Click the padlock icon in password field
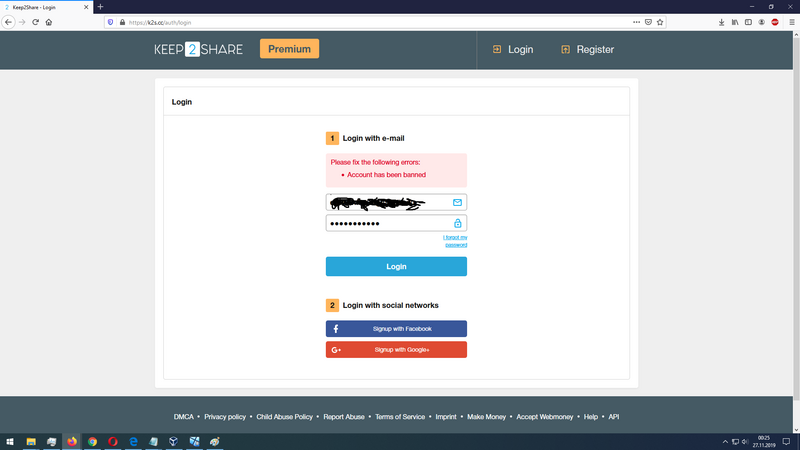The height and width of the screenshot is (450, 800). click(x=458, y=223)
